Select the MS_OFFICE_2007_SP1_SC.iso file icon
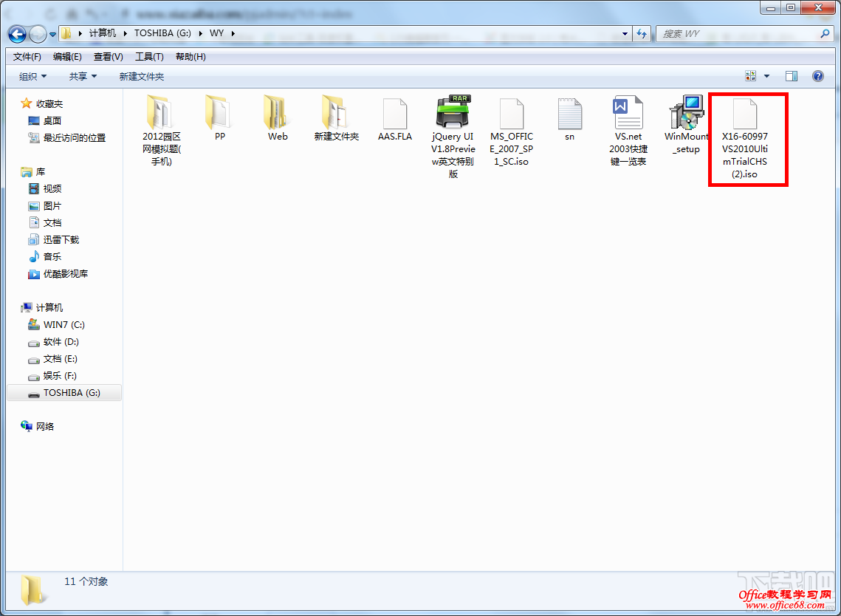The image size is (841, 616). (x=512, y=113)
